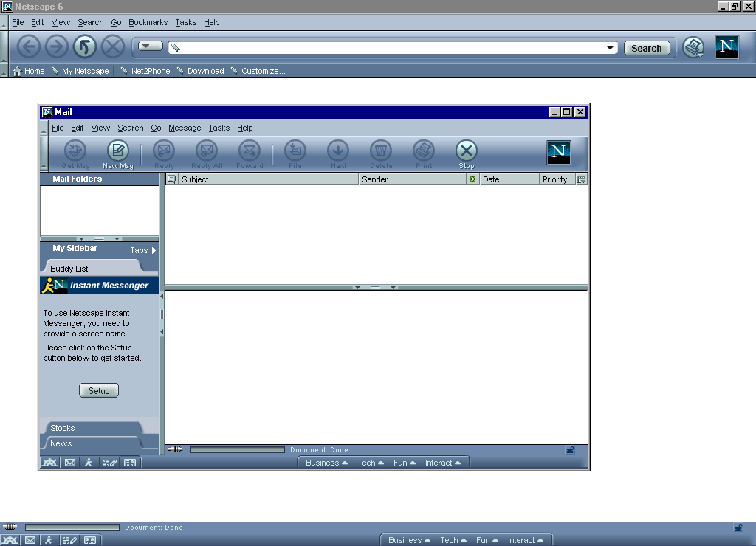Click security lock icon in browser status bar
This screenshot has width=756, height=546.
click(738, 528)
